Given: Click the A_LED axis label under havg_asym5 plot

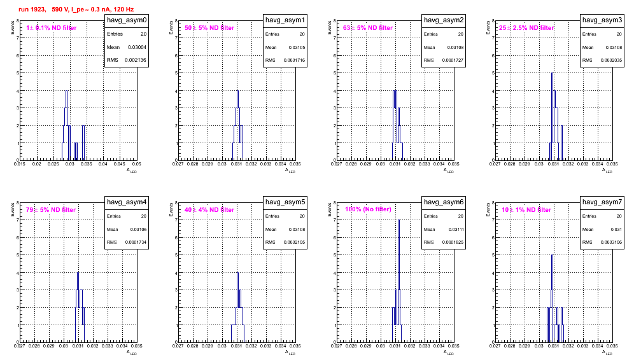Looking at the screenshot, I should tap(290, 353).
